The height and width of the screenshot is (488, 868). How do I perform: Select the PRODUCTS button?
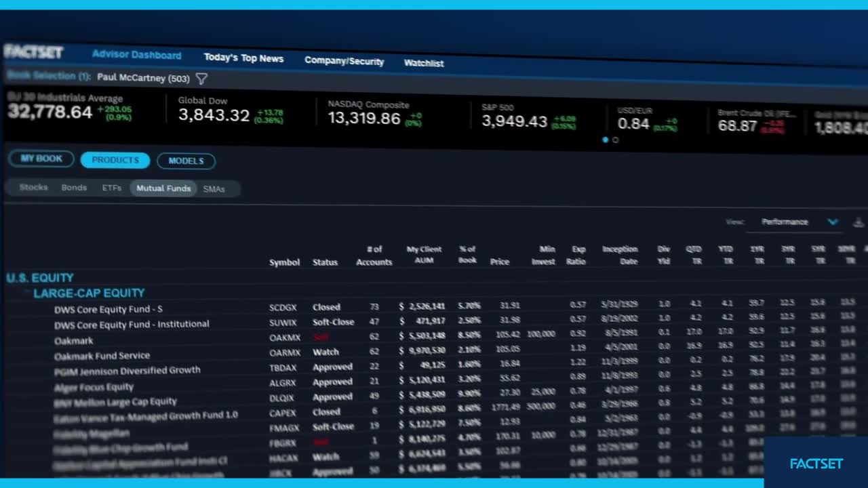115,160
